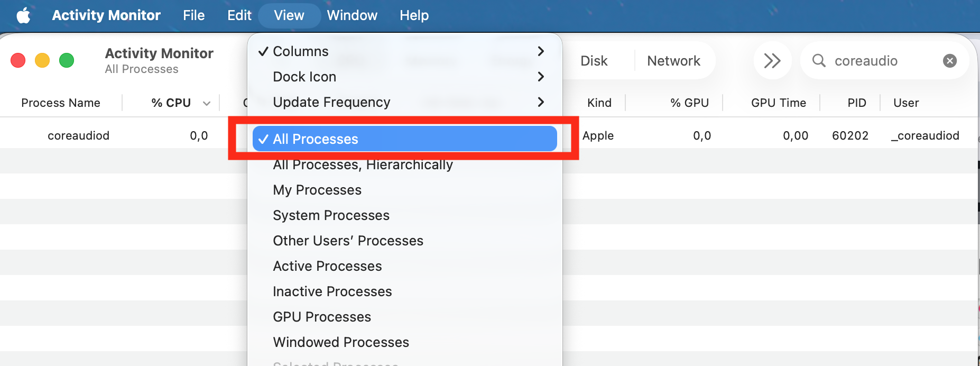Sort by GPU Time column
Image resolution: width=980 pixels, height=366 pixels.
(x=779, y=103)
